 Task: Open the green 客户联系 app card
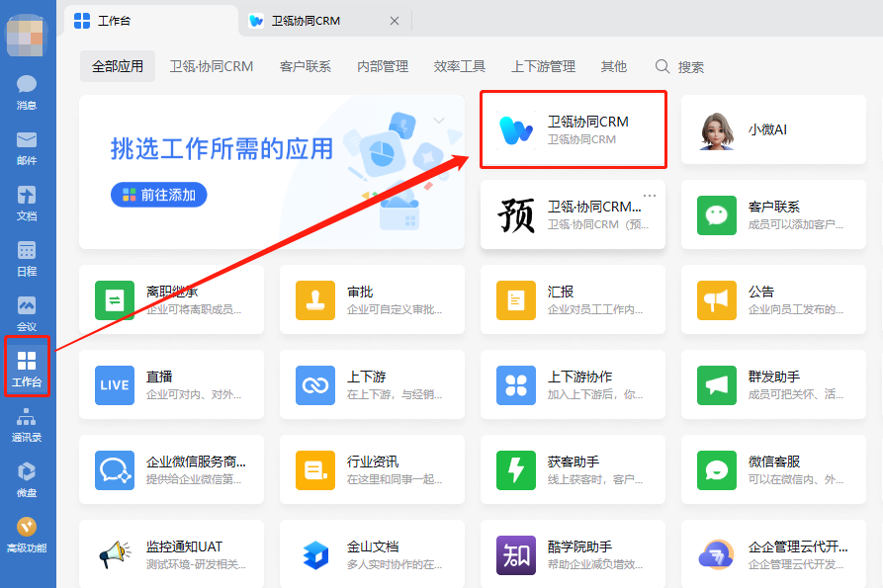[x=773, y=214]
